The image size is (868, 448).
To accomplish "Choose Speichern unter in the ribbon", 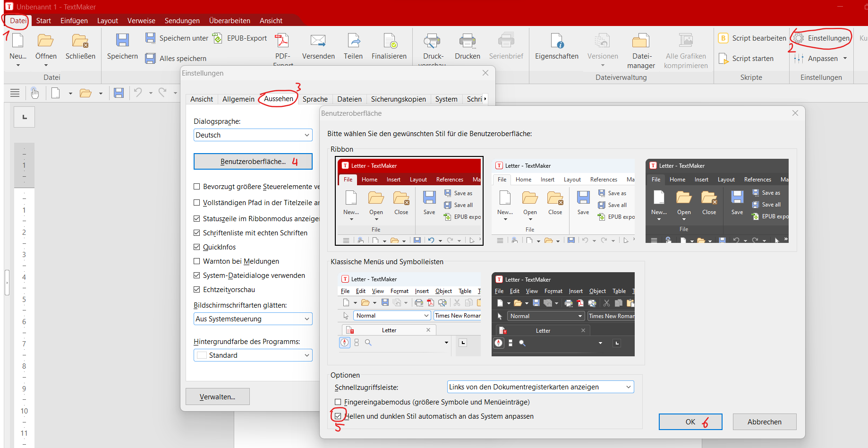I will [x=177, y=38].
